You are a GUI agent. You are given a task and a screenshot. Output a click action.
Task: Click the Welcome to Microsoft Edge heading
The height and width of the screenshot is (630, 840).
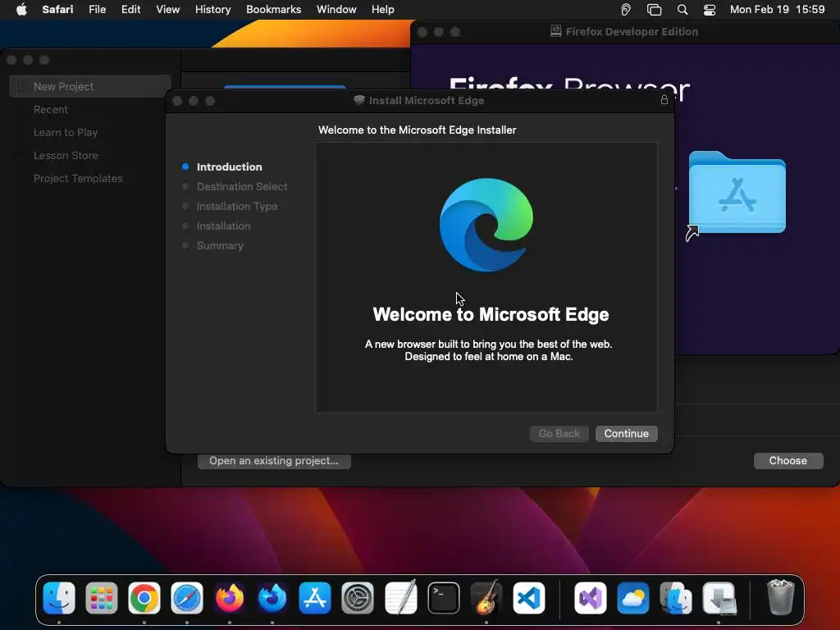coord(491,314)
